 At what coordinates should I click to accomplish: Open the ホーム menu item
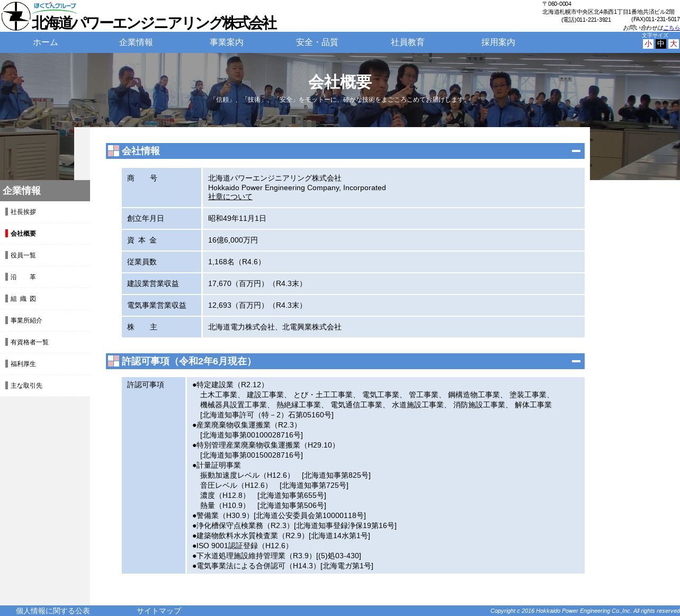[46, 42]
